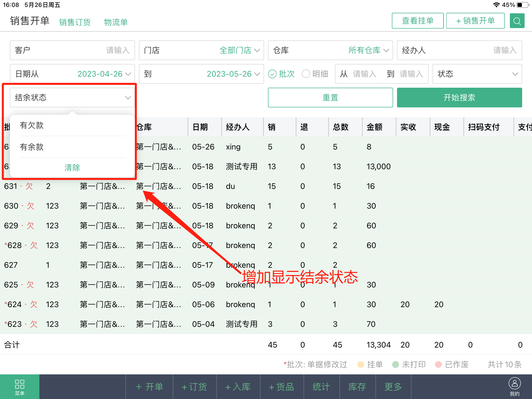
Task: Click the 销售开单 page title
Action: 30,21
